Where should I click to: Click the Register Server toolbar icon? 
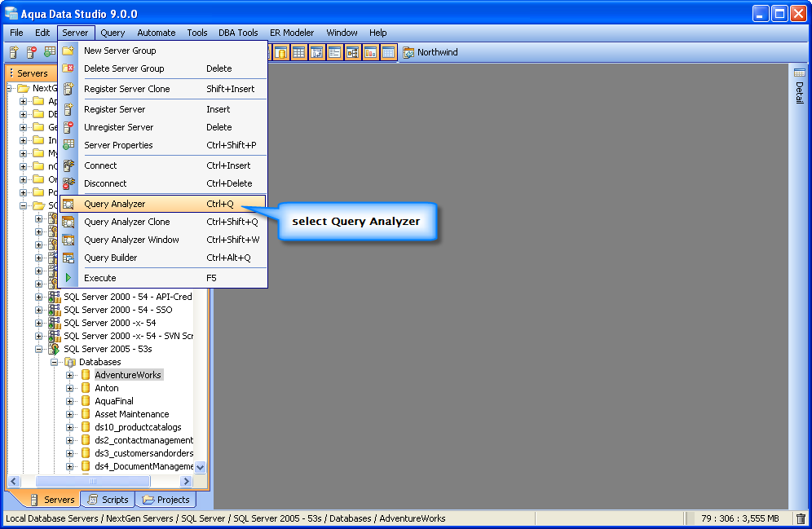coord(14,52)
